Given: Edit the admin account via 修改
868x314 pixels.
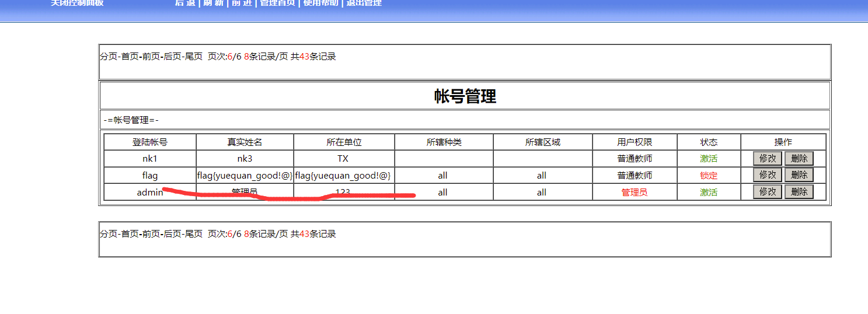Looking at the screenshot, I should (x=768, y=192).
